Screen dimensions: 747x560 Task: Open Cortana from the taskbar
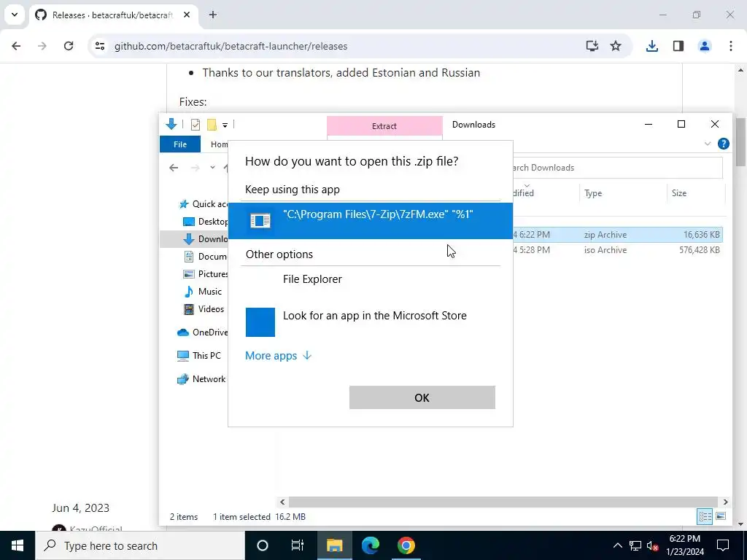pos(263,545)
